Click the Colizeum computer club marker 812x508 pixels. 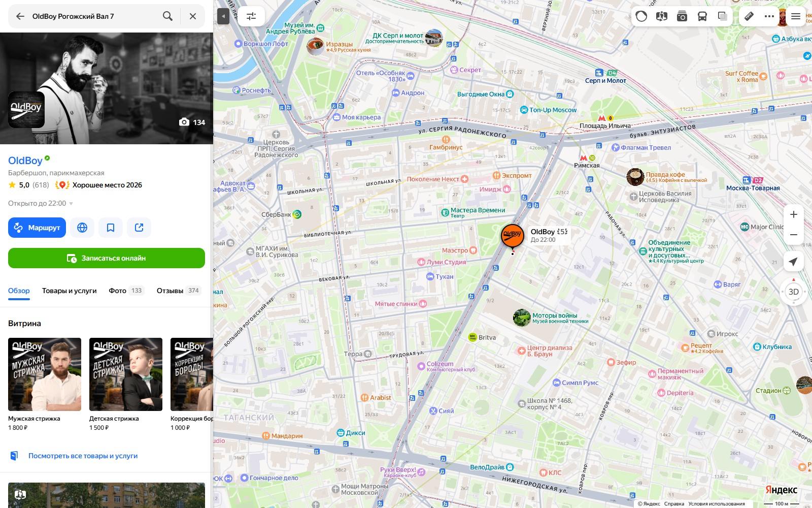(x=421, y=366)
